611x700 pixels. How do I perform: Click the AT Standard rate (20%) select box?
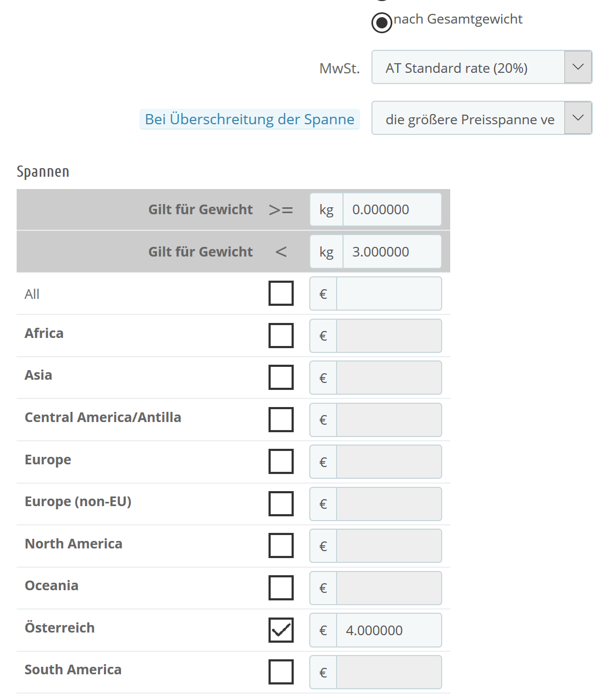pos(468,67)
